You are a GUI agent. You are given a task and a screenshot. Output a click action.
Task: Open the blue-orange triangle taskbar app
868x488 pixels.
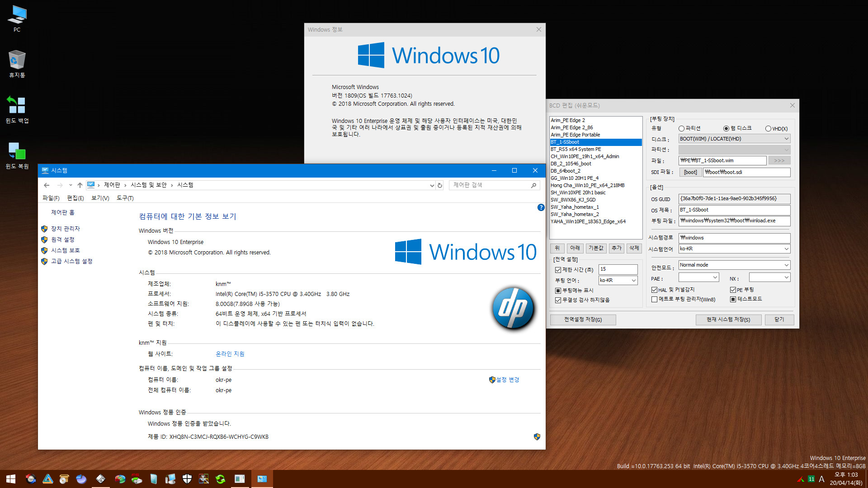coord(48,479)
